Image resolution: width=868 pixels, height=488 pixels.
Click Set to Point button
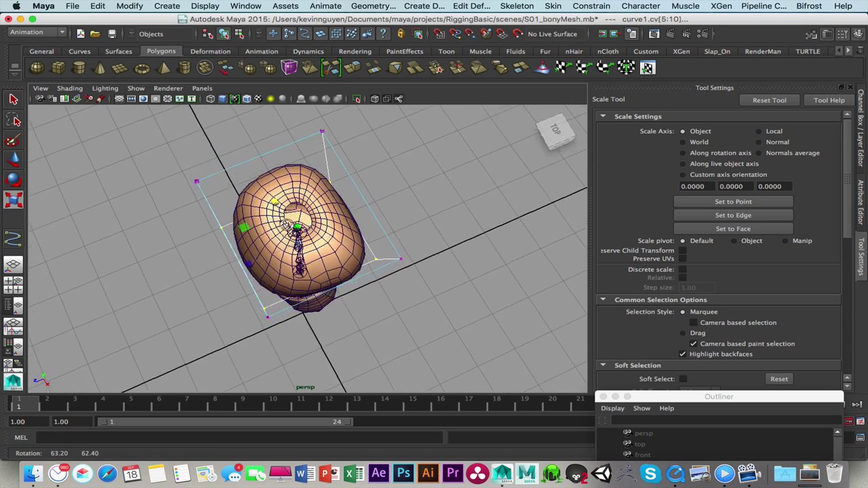[x=733, y=201]
